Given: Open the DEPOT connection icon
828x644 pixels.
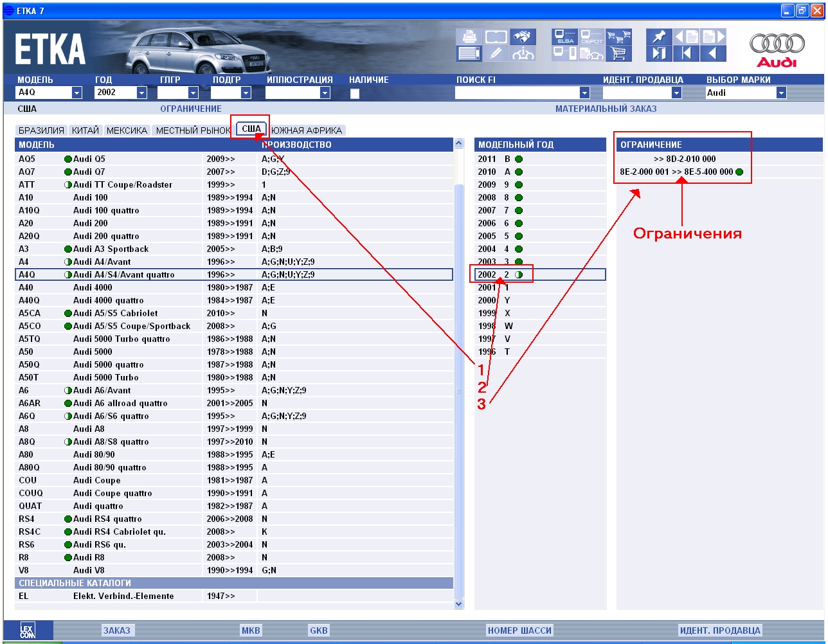Looking at the screenshot, I should tap(592, 37).
